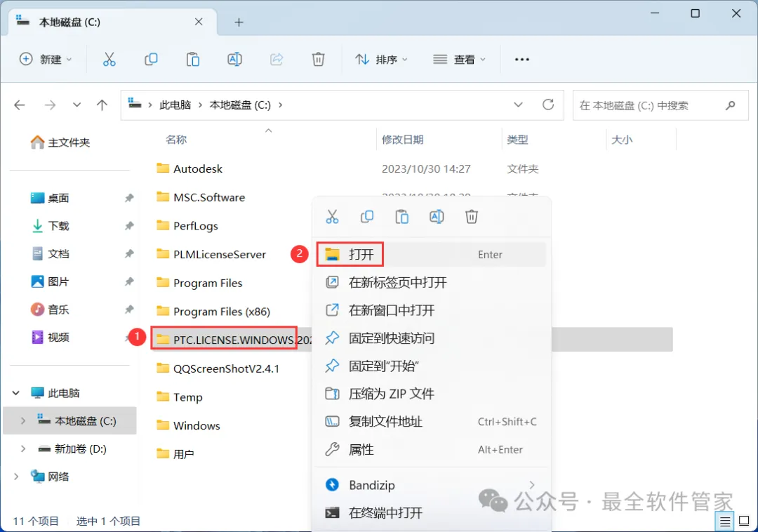Open the 排序 sort dropdown

[381, 60]
